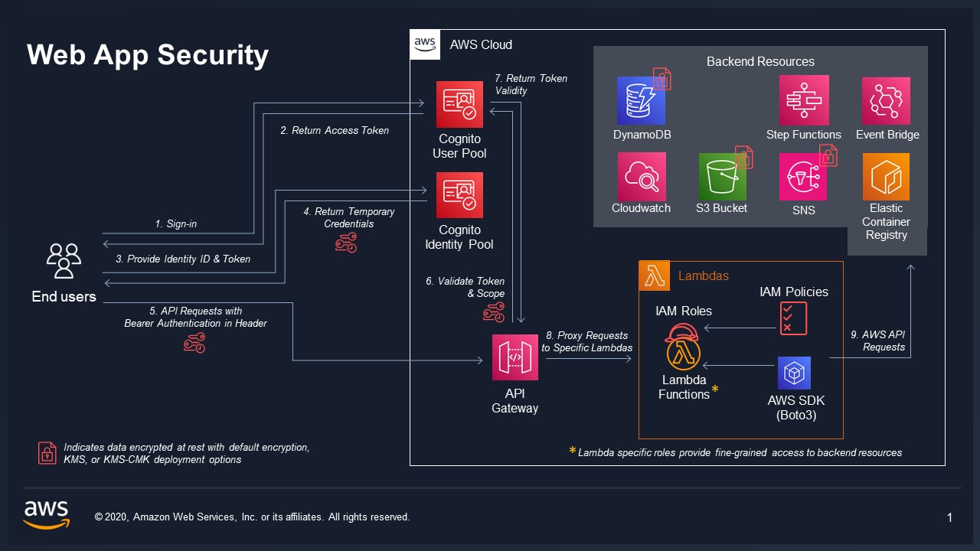Select the End users people icon

64,261
